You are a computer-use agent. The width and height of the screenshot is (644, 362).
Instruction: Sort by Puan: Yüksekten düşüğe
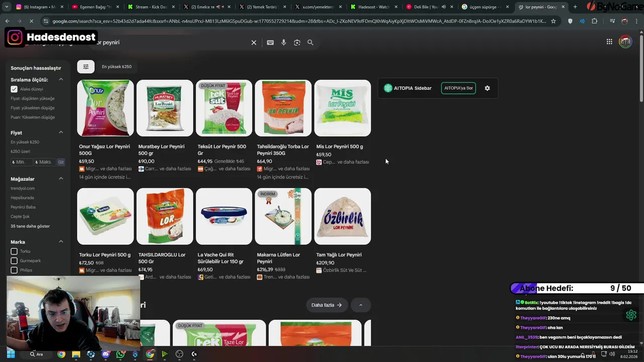coord(33,117)
